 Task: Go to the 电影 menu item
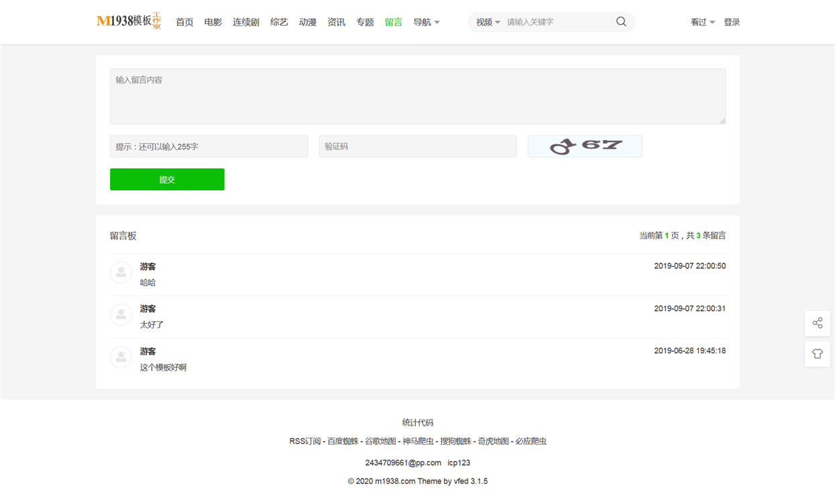coord(213,22)
